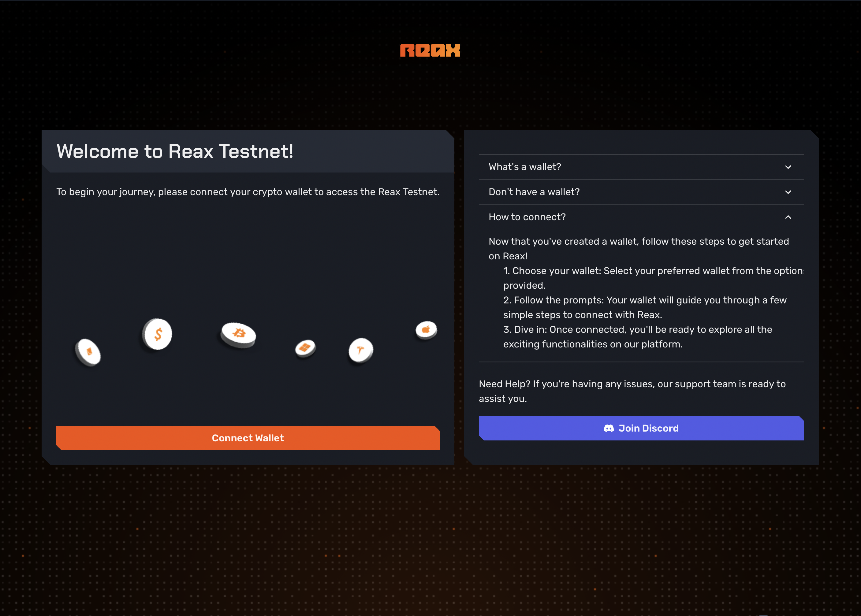Click the Bitcoin coin
This screenshot has width=861, height=616.
[x=239, y=334]
